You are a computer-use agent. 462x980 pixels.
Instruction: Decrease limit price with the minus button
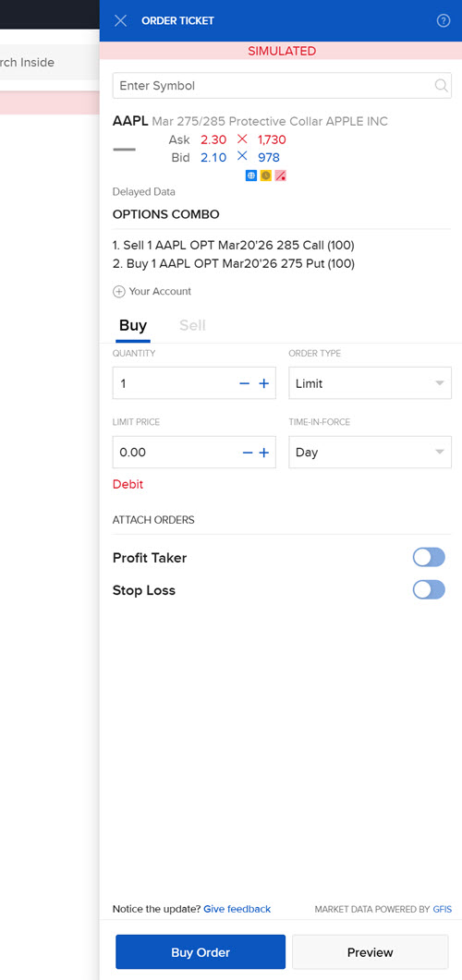[x=248, y=453]
